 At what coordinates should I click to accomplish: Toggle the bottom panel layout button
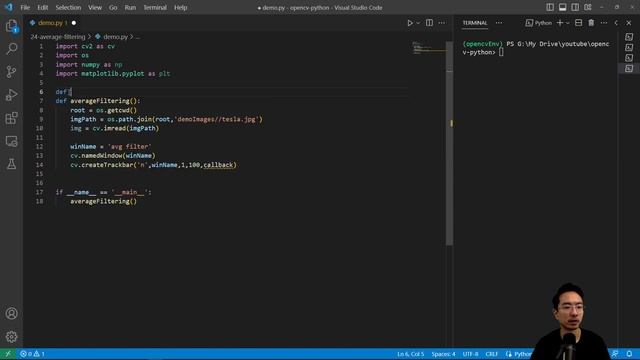(562, 7)
